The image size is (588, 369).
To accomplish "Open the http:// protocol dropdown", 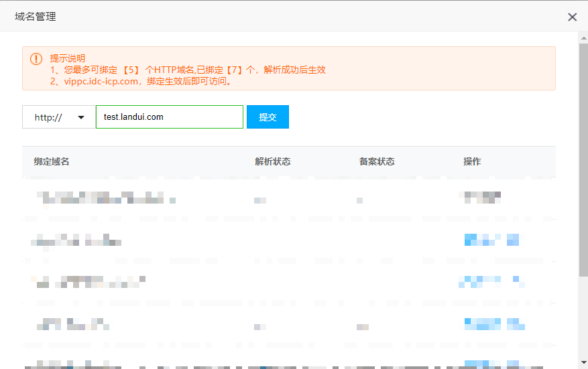I will pyautogui.click(x=58, y=117).
